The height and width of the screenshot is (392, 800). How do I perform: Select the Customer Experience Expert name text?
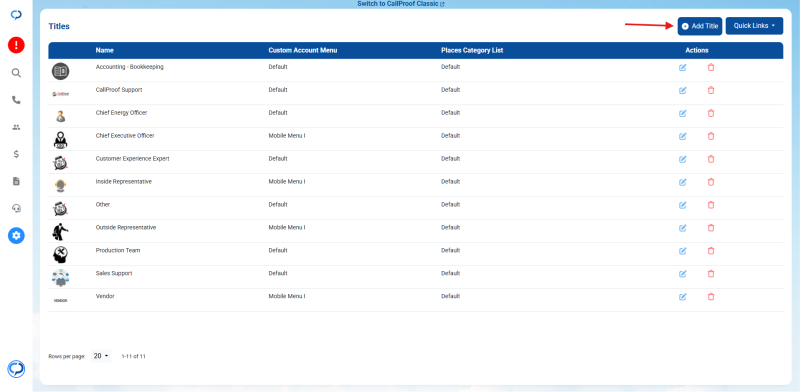point(133,159)
